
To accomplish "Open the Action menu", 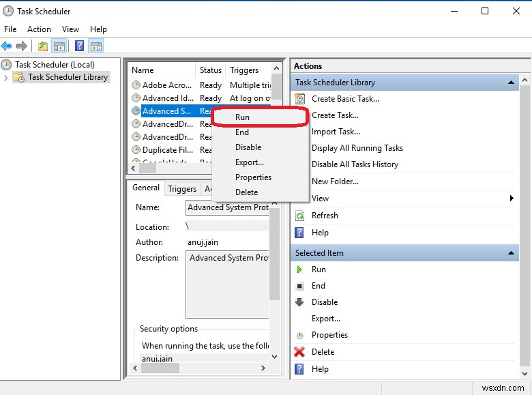I will (x=39, y=29).
